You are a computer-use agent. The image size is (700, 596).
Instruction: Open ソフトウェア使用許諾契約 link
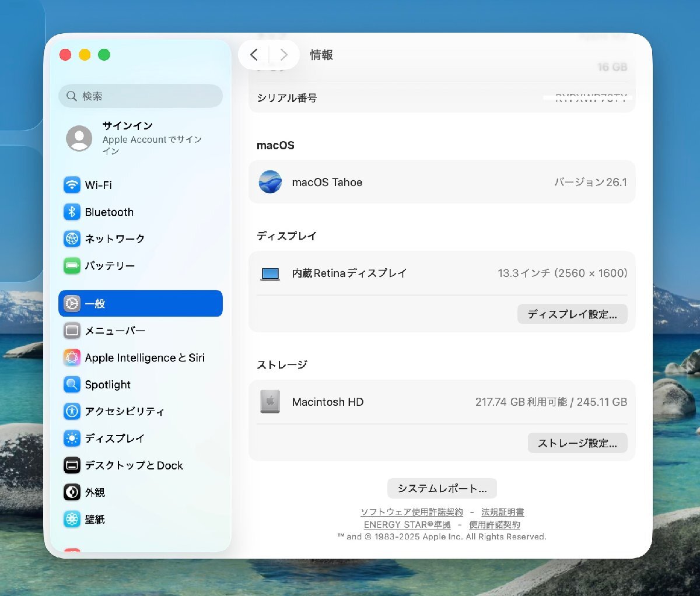click(x=412, y=512)
